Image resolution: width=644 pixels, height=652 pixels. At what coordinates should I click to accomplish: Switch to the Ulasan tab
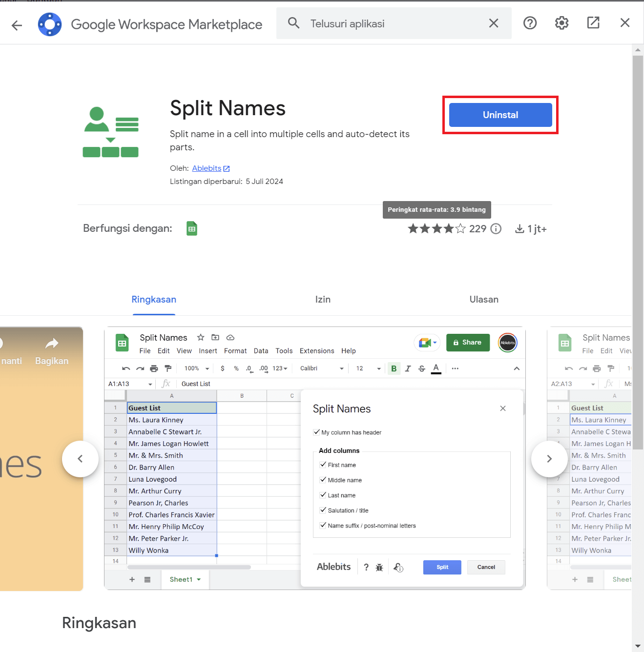[484, 300]
